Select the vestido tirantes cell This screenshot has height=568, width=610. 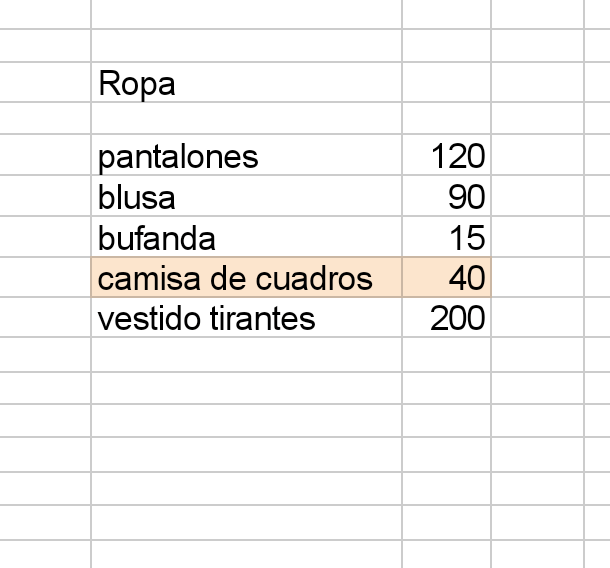click(246, 319)
